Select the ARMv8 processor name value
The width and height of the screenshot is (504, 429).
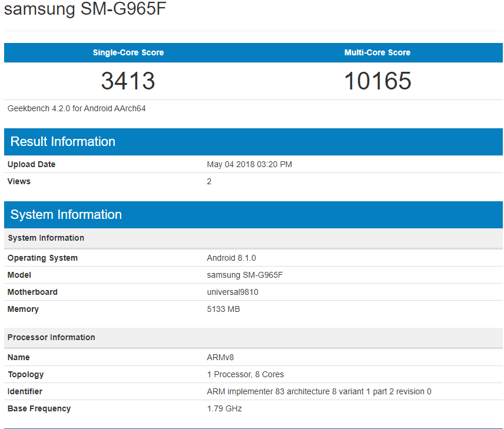[x=220, y=357]
